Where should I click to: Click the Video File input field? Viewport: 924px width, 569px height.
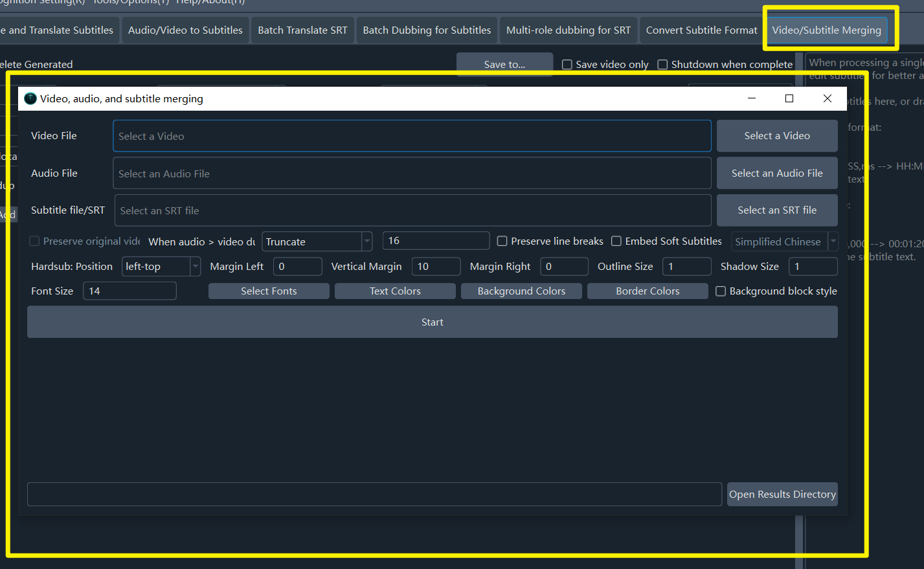[411, 136]
